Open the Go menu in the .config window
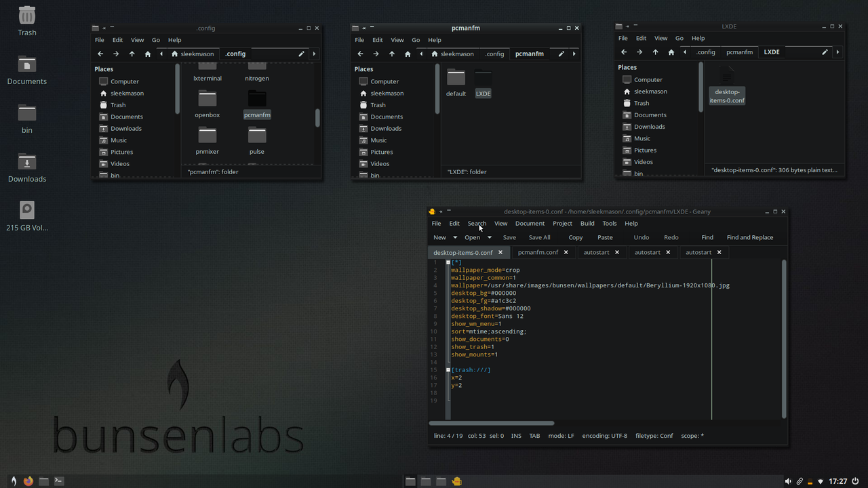Viewport: 868px width, 488px height. click(156, 40)
